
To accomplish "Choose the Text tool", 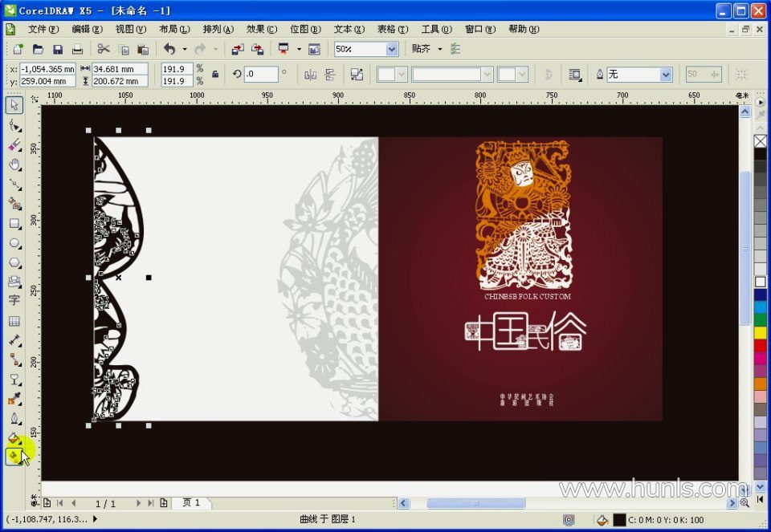I will coord(14,300).
